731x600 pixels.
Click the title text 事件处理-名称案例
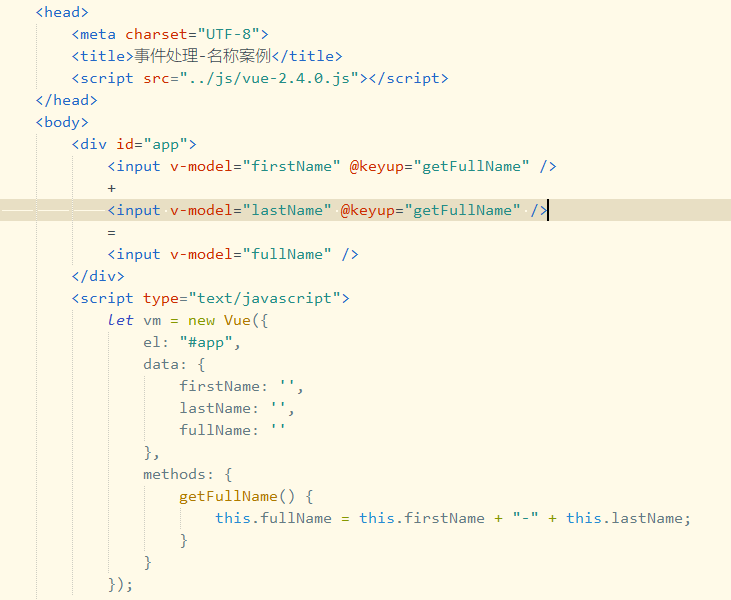click(x=203, y=56)
